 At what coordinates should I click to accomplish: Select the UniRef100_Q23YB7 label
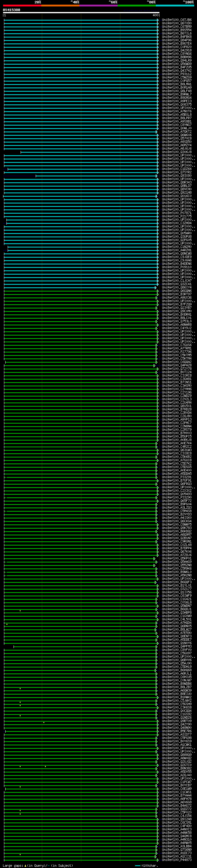177,308
